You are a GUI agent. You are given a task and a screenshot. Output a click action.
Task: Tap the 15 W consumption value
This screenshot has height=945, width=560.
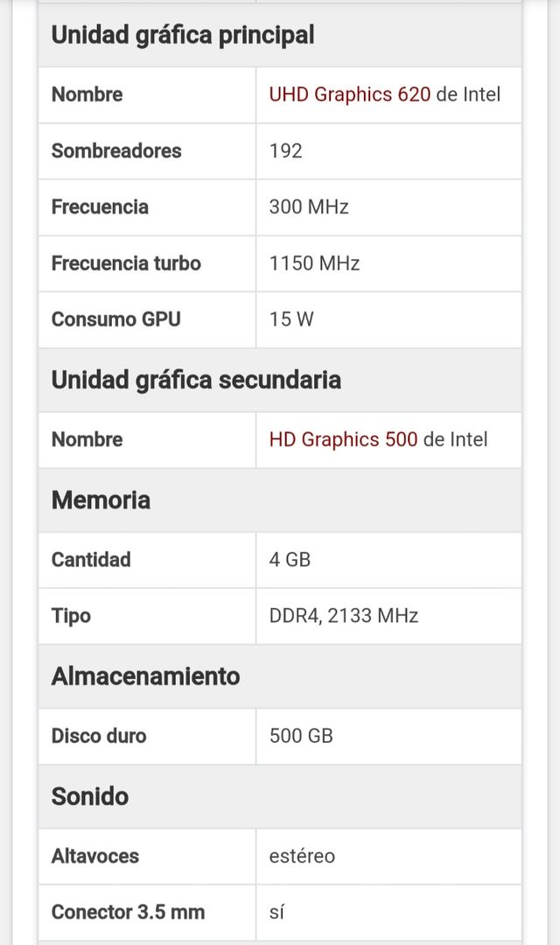291,319
